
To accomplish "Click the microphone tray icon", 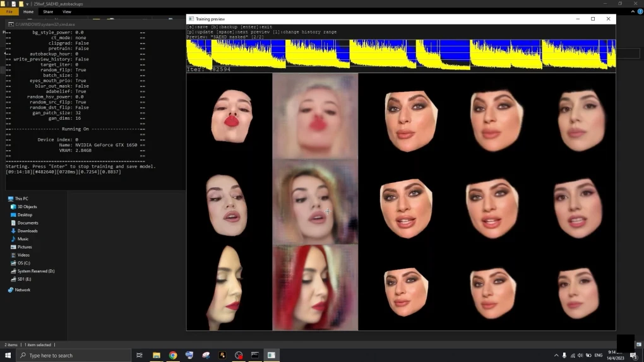I will (564, 355).
